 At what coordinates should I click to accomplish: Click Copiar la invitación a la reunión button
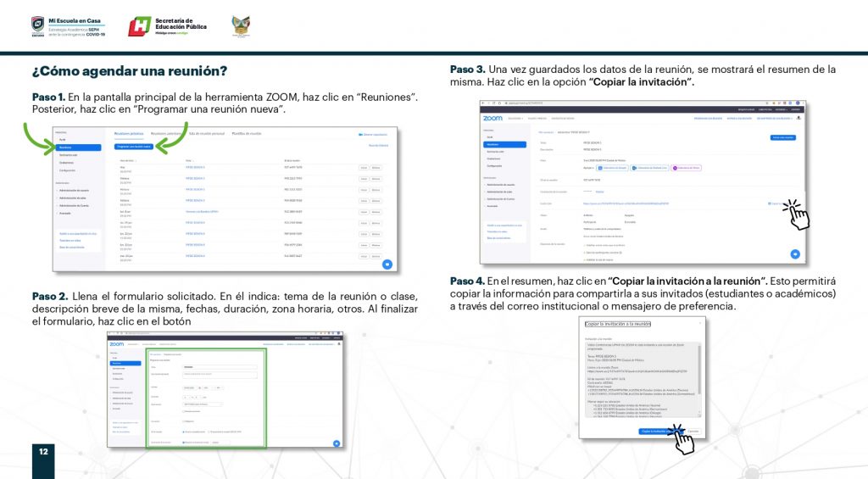[661, 432]
